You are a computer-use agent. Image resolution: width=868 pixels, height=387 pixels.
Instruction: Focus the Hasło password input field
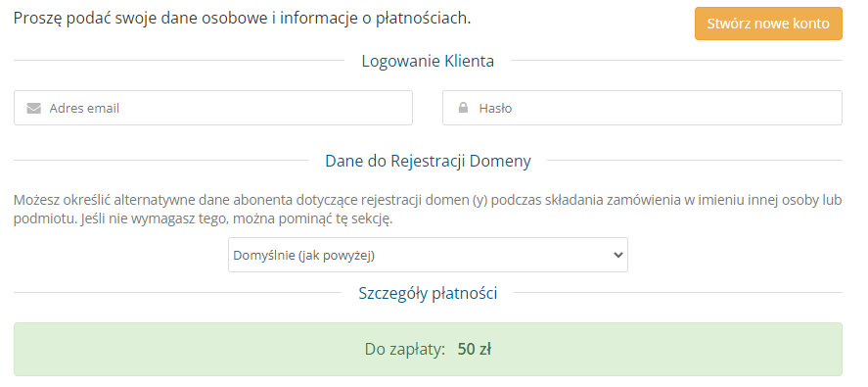click(642, 108)
